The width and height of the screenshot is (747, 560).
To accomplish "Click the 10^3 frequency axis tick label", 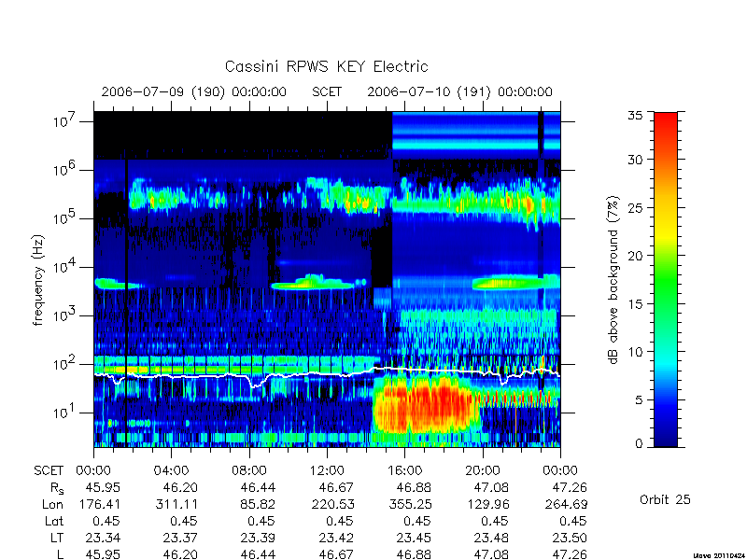I will (x=65, y=315).
